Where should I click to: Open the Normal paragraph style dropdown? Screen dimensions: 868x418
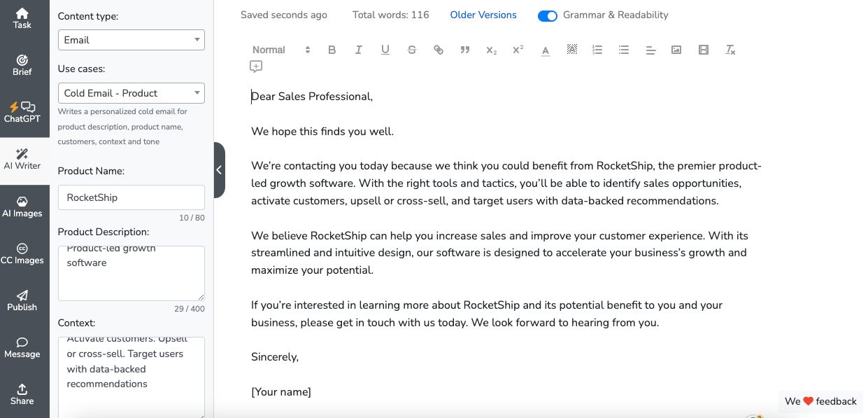pyautogui.click(x=281, y=50)
